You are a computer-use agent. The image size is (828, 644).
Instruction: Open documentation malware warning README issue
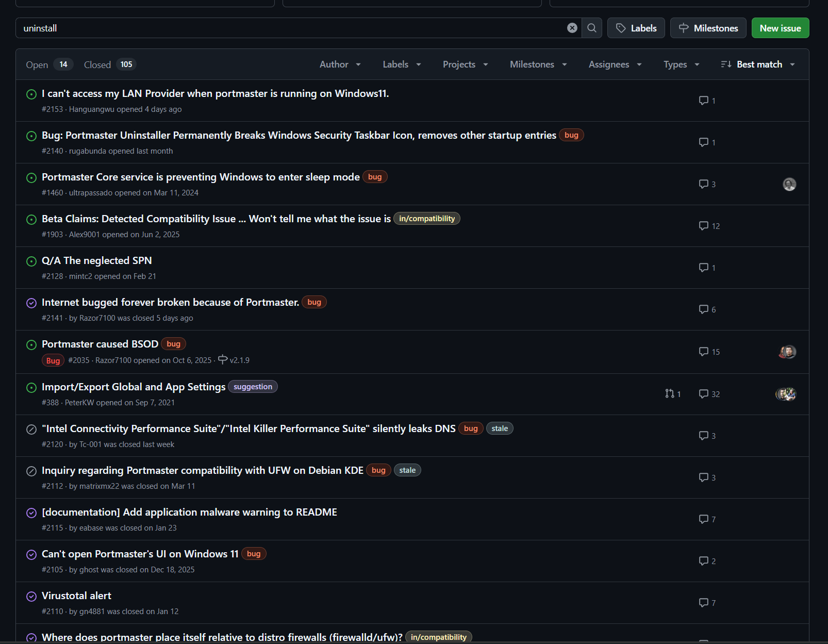pyautogui.click(x=189, y=512)
